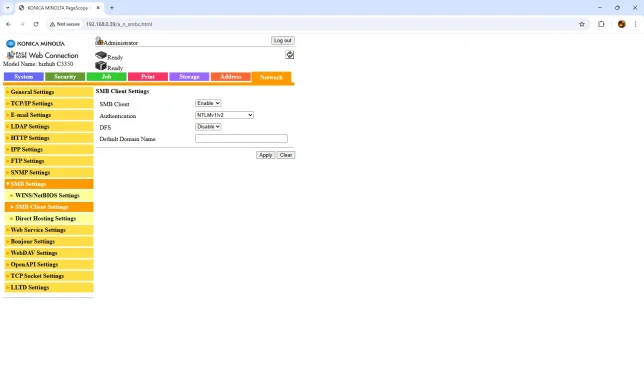Viewport: 644px width, 384px height.
Task: Bookmark this page with star icon
Action: 582,24
